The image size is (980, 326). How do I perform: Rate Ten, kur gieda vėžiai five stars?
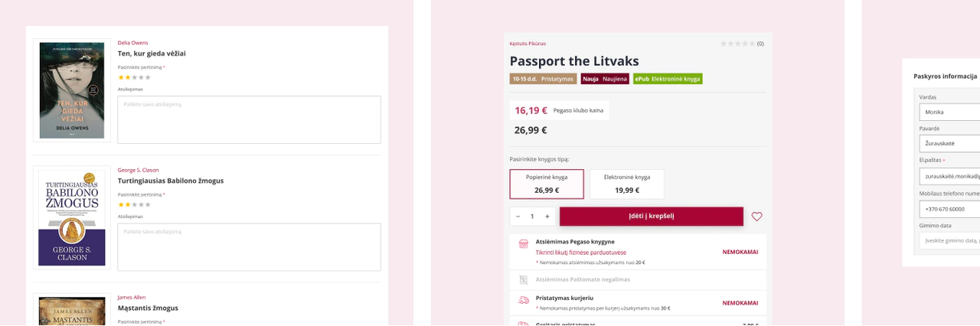pos(148,77)
